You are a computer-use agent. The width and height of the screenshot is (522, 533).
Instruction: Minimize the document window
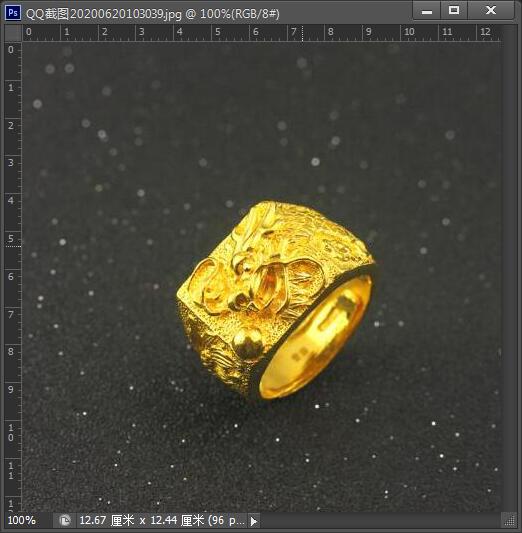[427, 11]
